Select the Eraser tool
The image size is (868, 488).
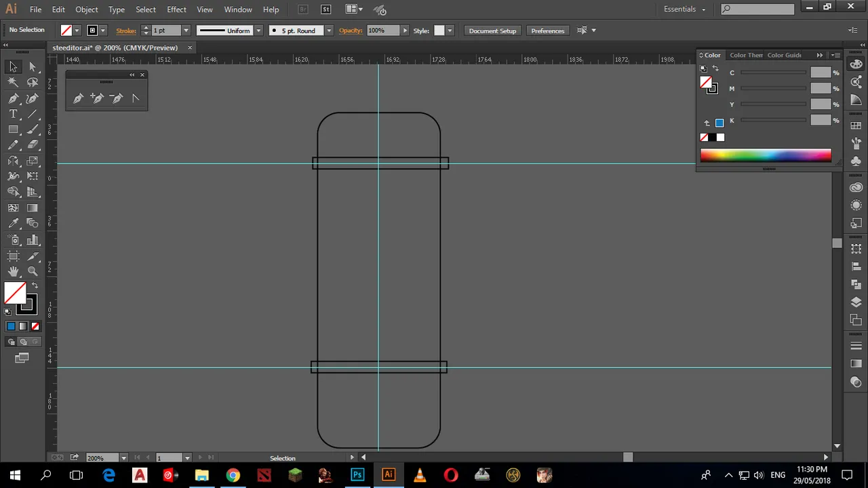(x=33, y=145)
